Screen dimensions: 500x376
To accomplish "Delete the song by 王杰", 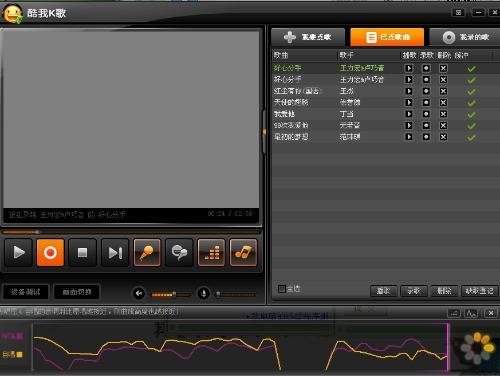I will tap(443, 91).
